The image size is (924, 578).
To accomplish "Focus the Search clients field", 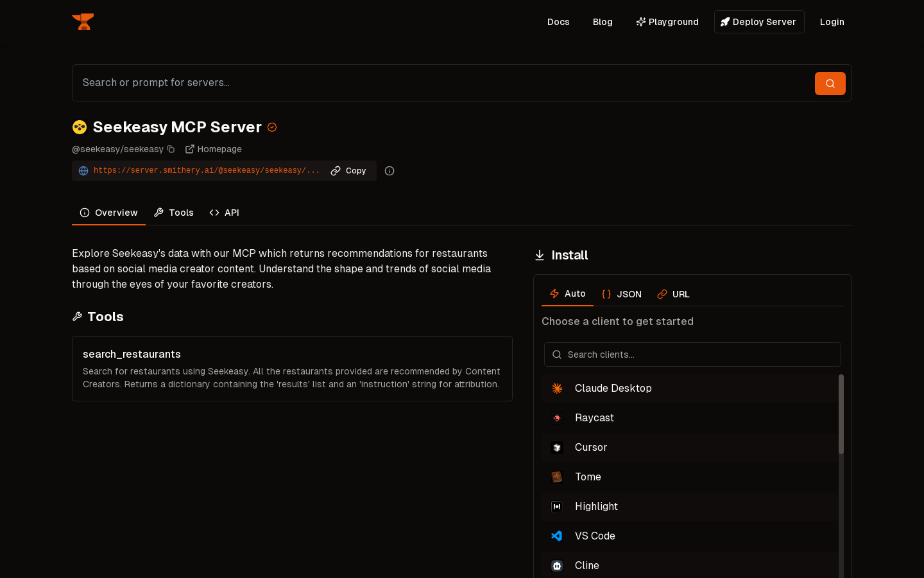I will coord(692,355).
